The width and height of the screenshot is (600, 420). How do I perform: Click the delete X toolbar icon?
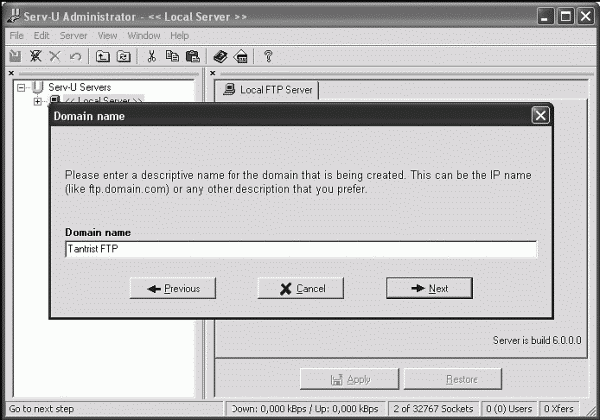point(55,57)
